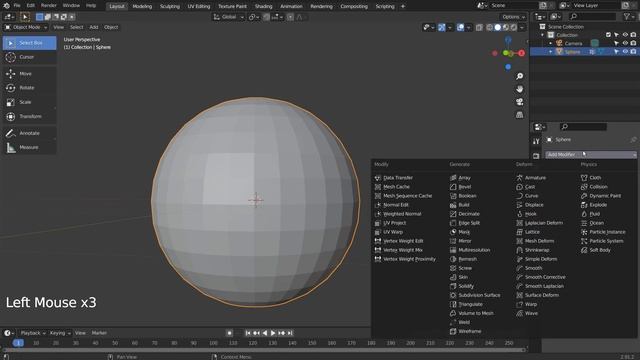
Task: Activate the Scale tool
Action: [29, 102]
